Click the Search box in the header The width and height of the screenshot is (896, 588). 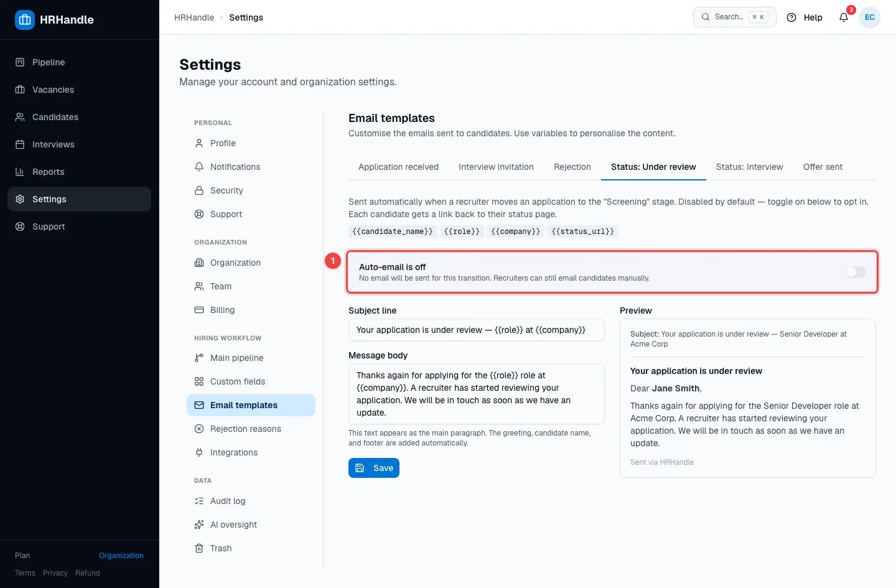click(x=735, y=17)
